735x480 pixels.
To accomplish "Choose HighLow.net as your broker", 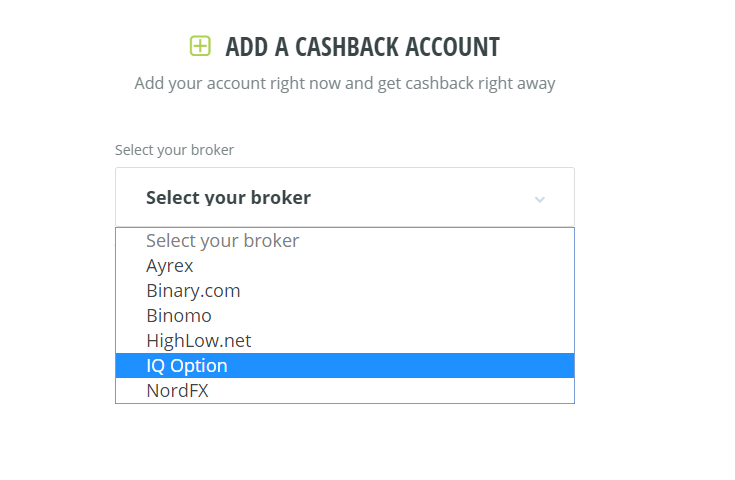I will 345,340.
